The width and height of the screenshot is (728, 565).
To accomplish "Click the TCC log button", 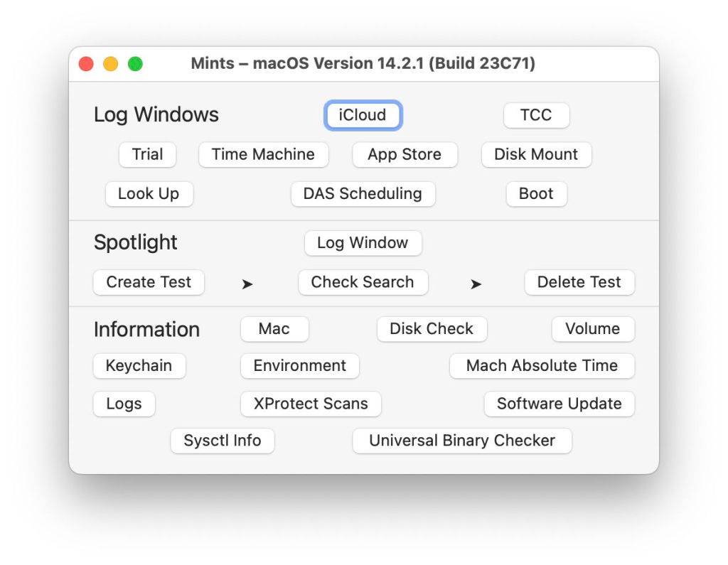I will pyautogui.click(x=536, y=115).
